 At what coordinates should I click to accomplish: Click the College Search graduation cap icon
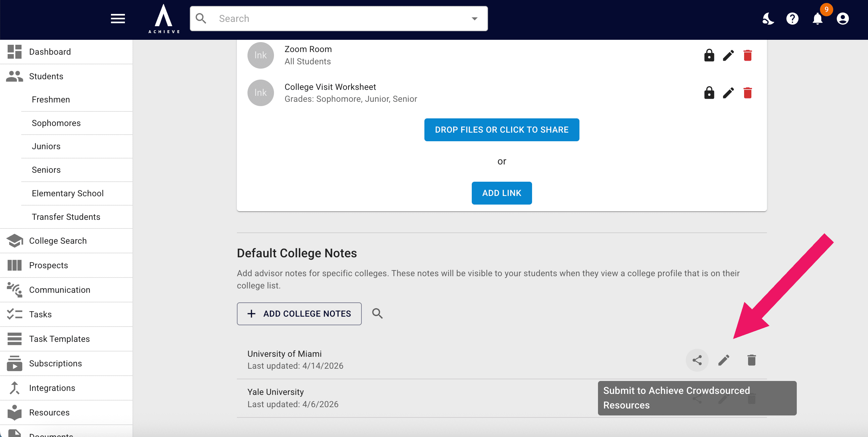15,241
